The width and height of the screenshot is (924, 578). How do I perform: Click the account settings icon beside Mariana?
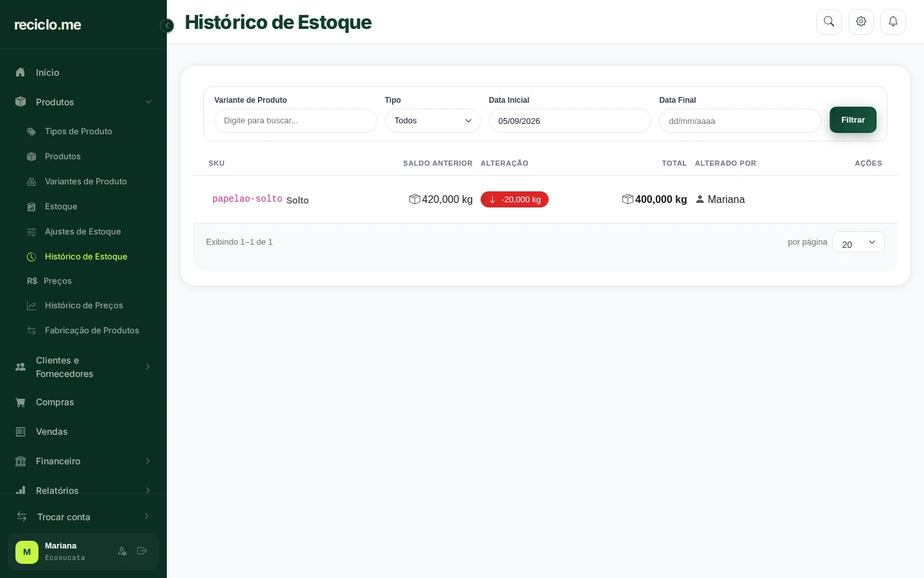(x=122, y=551)
